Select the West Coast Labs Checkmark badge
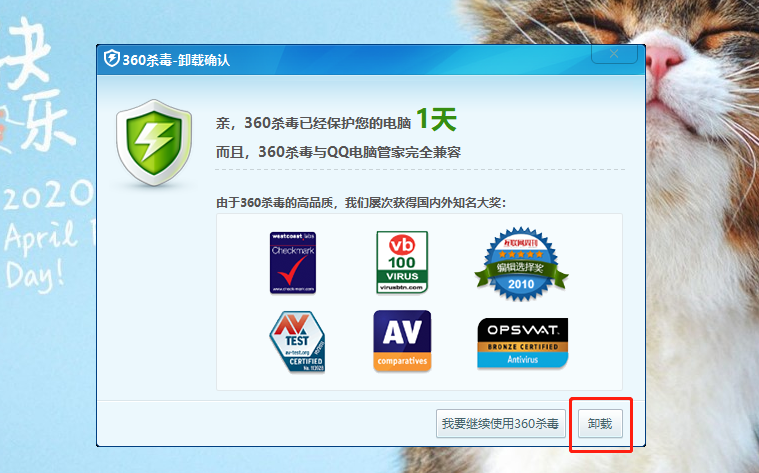This screenshot has width=759, height=473. point(293,262)
